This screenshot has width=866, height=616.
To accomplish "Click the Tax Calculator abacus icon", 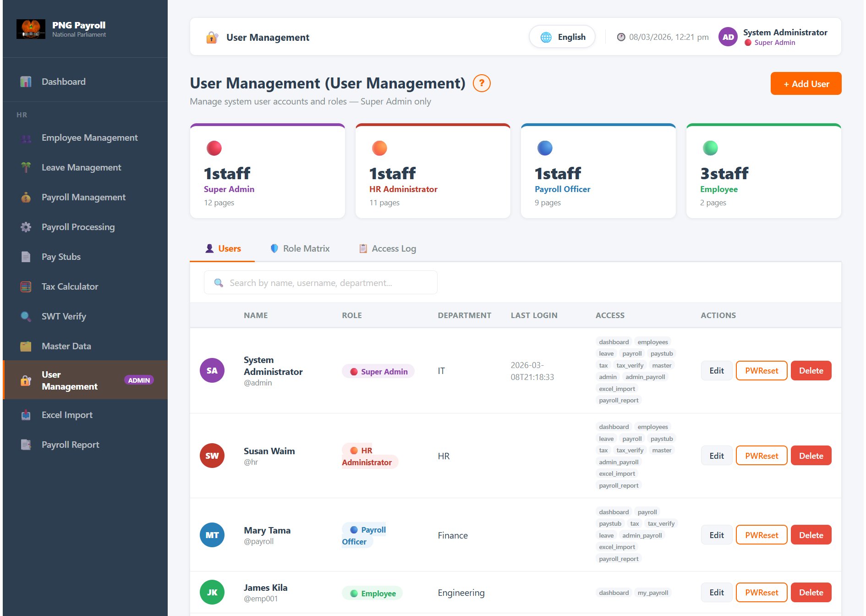I will point(26,287).
